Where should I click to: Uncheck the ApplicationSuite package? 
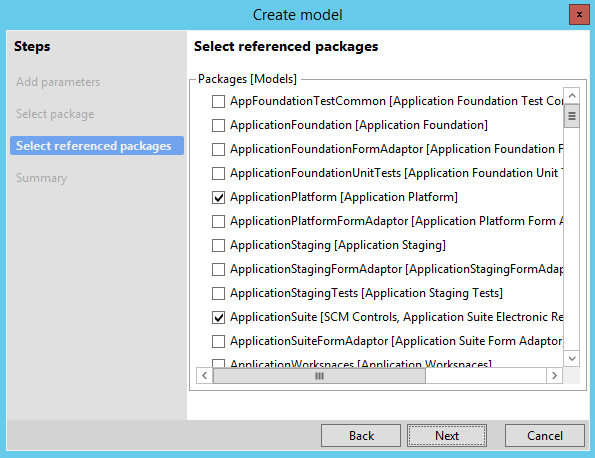point(218,317)
